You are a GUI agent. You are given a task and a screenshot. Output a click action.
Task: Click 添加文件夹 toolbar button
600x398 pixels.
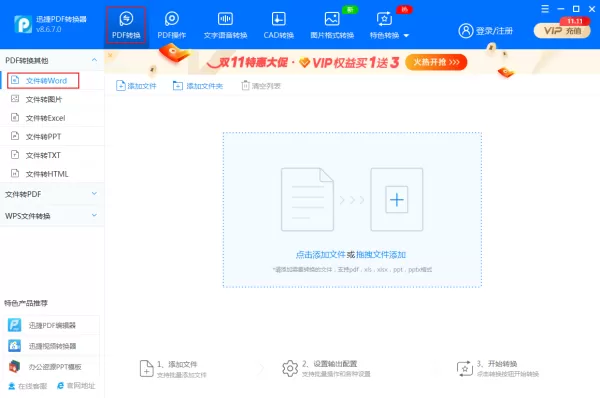point(198,86)
